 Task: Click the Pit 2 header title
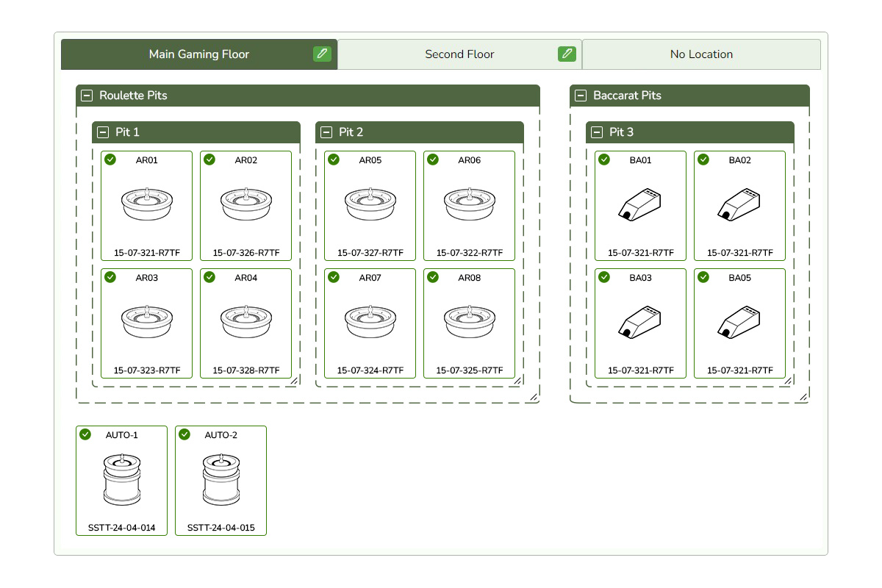351,132
